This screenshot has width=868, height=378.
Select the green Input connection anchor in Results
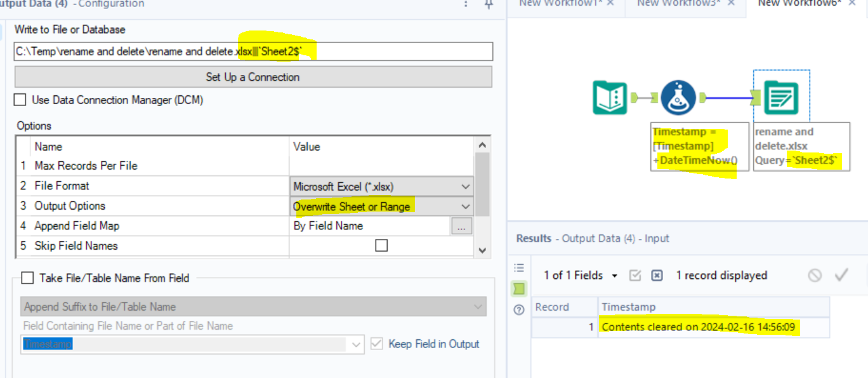pos(519,288)
